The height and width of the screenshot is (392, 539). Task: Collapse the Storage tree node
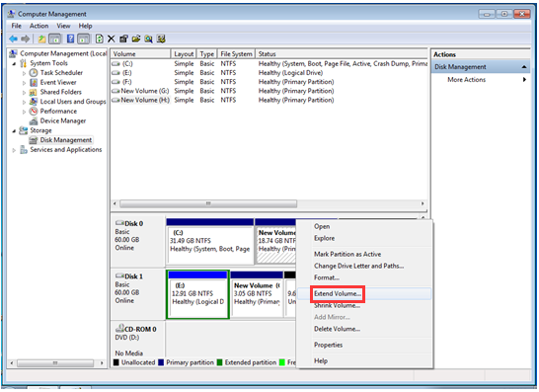click(14, 131)
